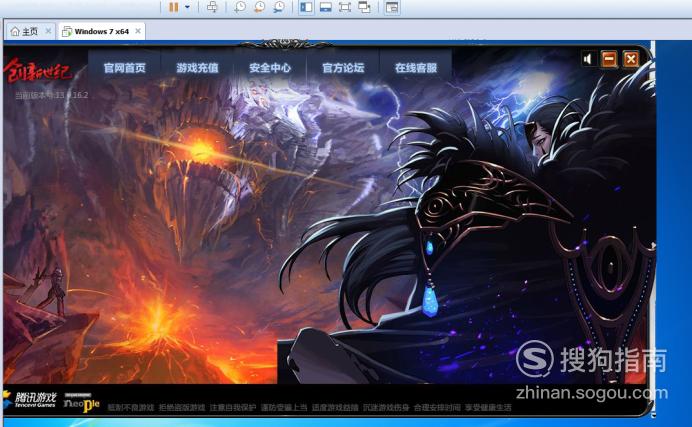Close the 主页 tab

point(48,31)
